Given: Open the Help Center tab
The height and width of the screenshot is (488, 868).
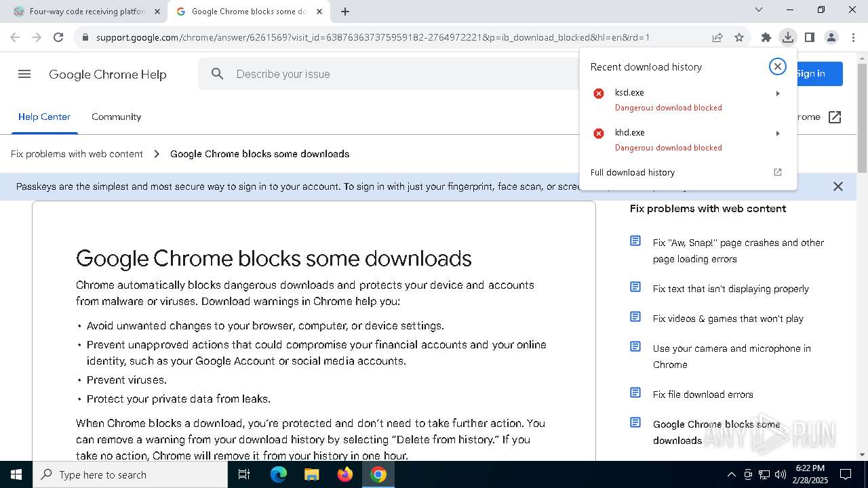Looking at the screenshot, I should coord(44,117).
